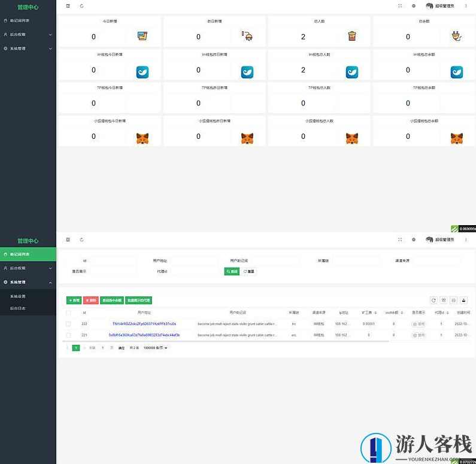Open 0x address link in row 223
Image resolution: width=476 pixels, height=464 pixels.
(144, 335)
